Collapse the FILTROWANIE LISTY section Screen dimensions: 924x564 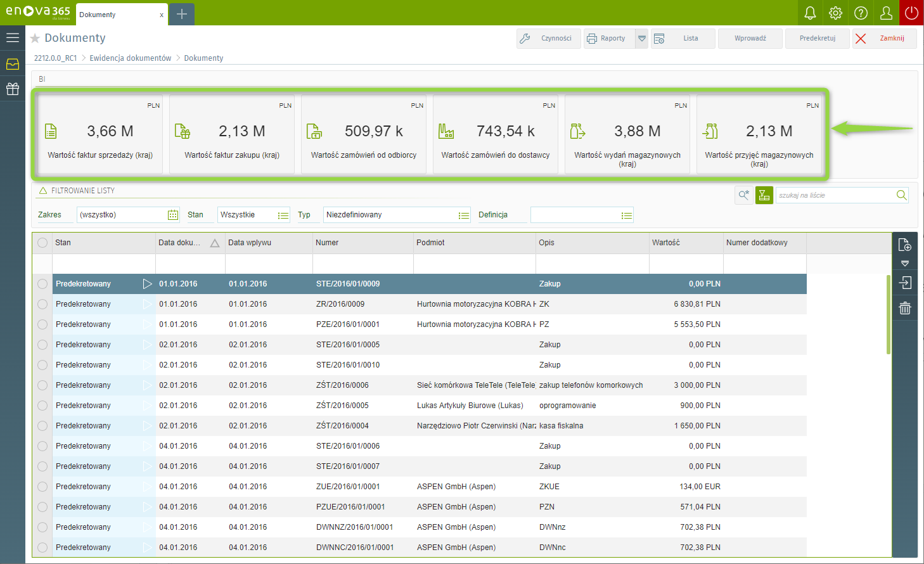click(43, 191)
